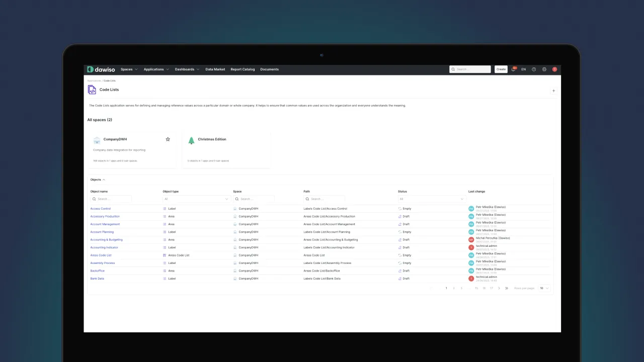Screen dimensions: 644x362
Task: Click the CompanyDWH space card icon
Action: point(97,140)
